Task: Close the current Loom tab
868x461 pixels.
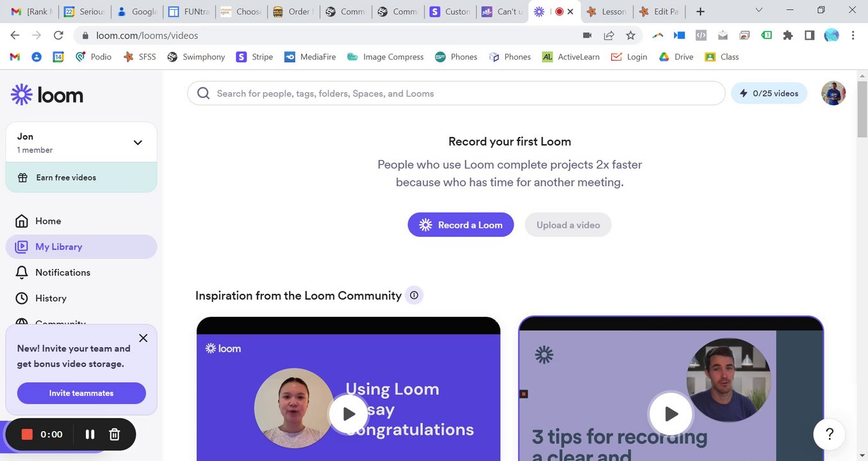Action: [x=570, y=12]
